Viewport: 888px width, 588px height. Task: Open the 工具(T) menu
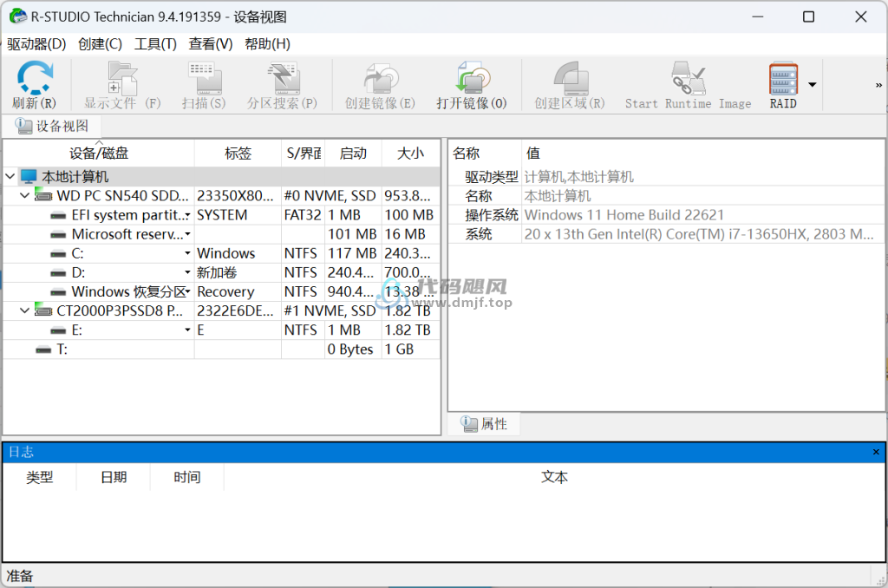click(155, 44)
